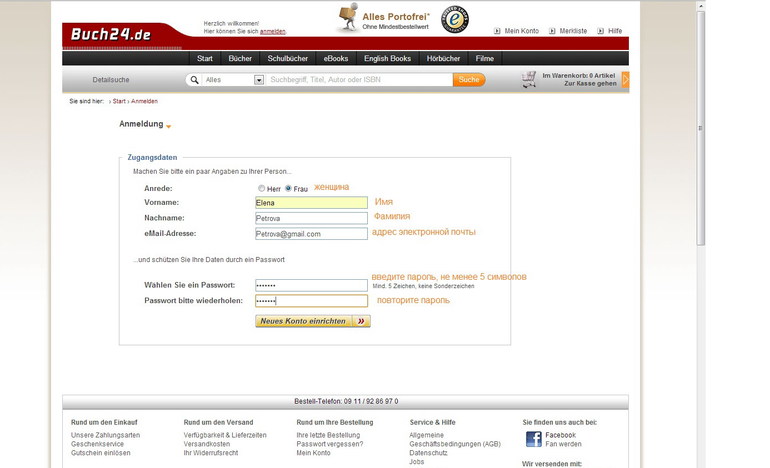This screenshot has width=770, height=468.
Task: Open Jobs footer link
Action: point(416,462)
